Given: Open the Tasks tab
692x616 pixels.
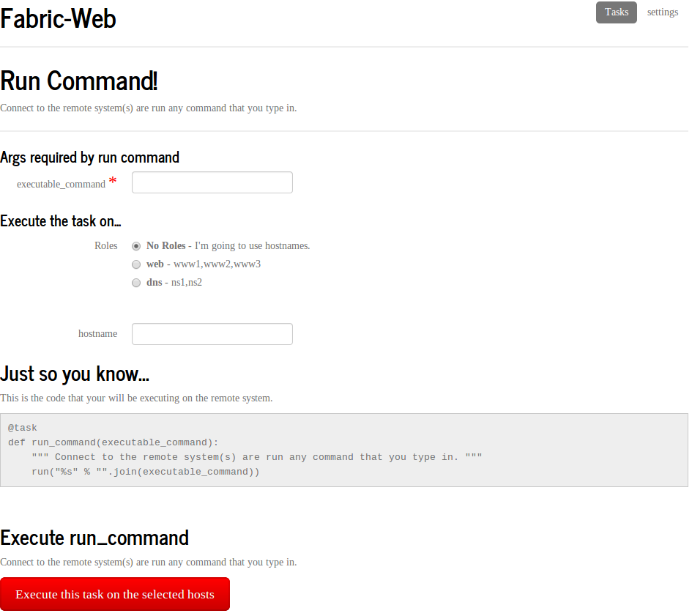Looking at the screenshot, I should click(616, 12).
